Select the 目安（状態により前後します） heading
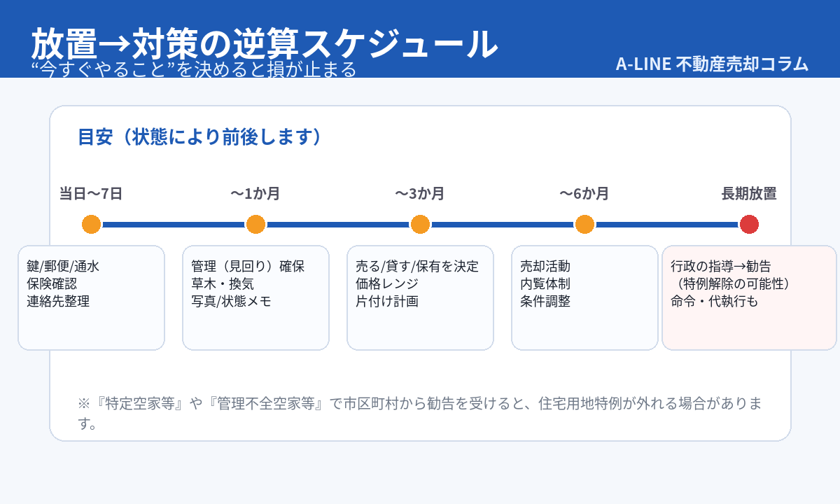The width and height of the screenshot is (840, 504). (x=200, y=136)
